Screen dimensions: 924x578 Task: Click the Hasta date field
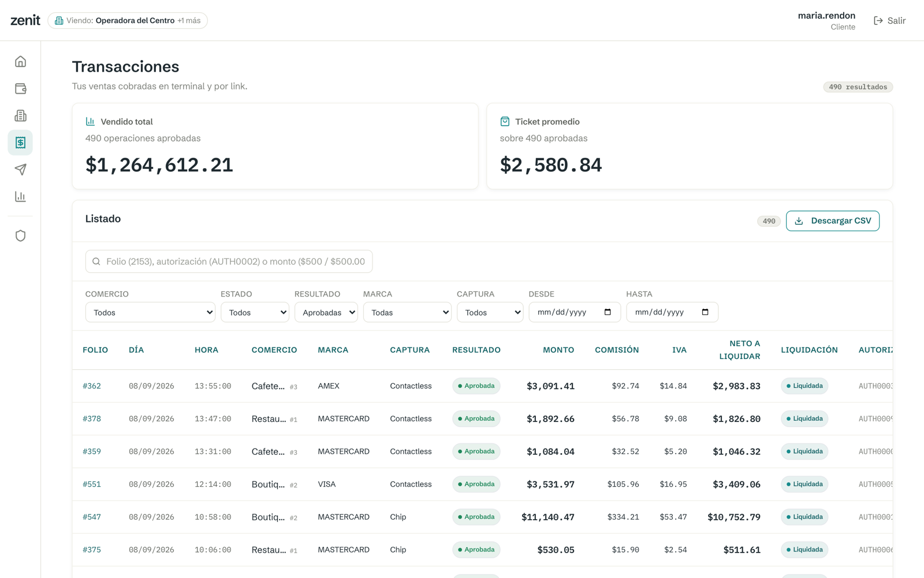click(x=672, y=312)
